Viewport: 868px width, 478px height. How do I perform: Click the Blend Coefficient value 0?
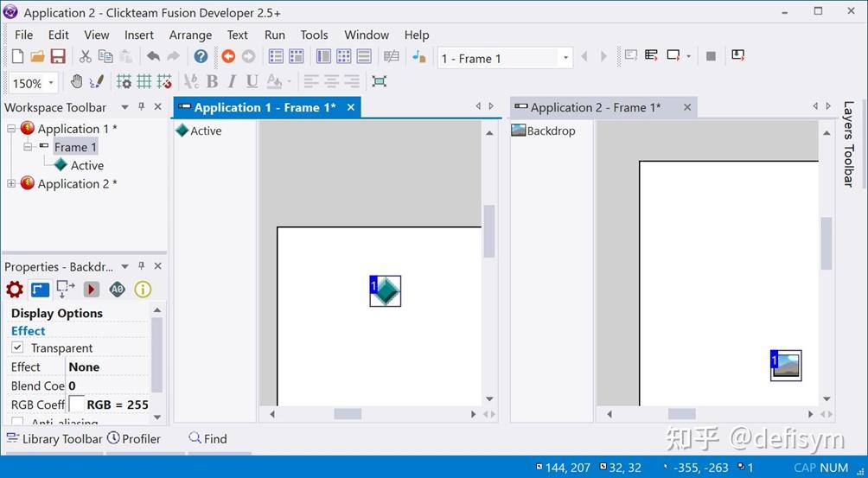(73, 386)
